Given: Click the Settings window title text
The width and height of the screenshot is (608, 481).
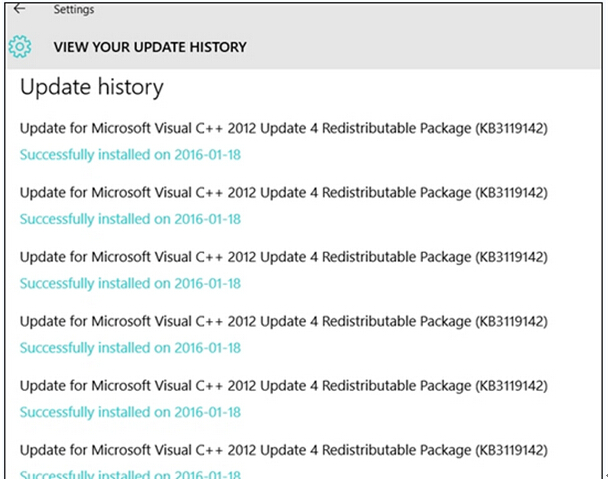Looking at the screenshot, I should click(73, 10).
